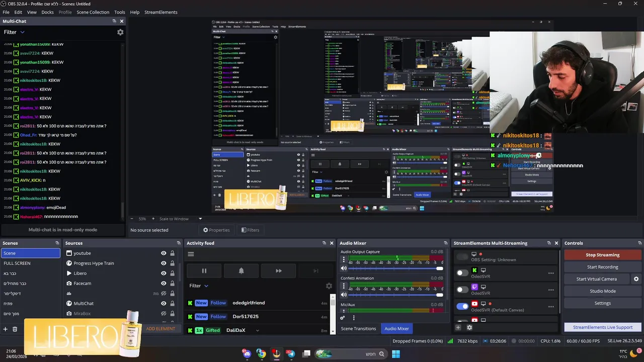Enter Studio Mode
This screenshot has height=362, width=644.
coord(602,291)
